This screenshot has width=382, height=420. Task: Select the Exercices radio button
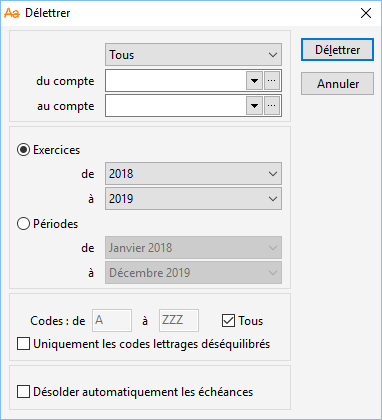click(23, 150)
